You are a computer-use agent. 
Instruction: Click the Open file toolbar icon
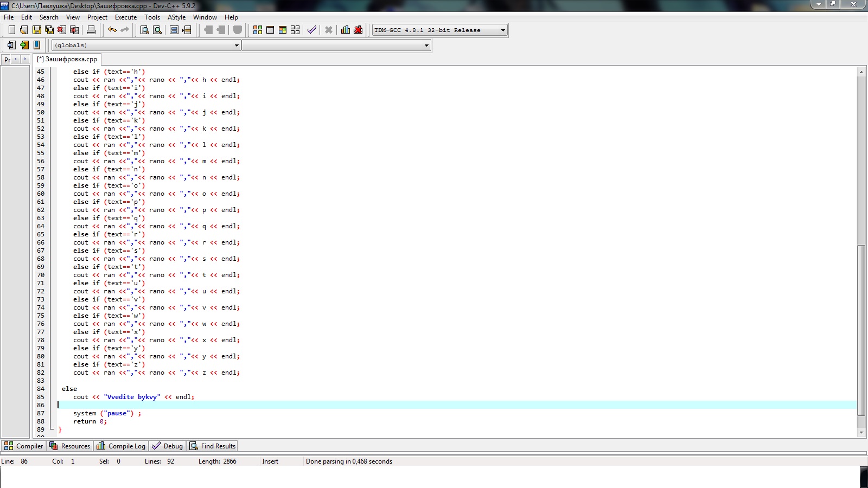[x=24, y=30]
